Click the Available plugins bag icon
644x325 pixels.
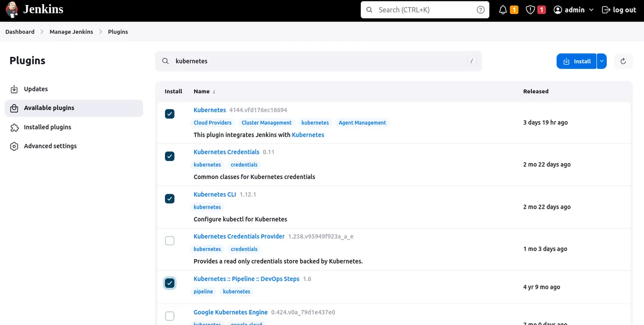[14, 108]
